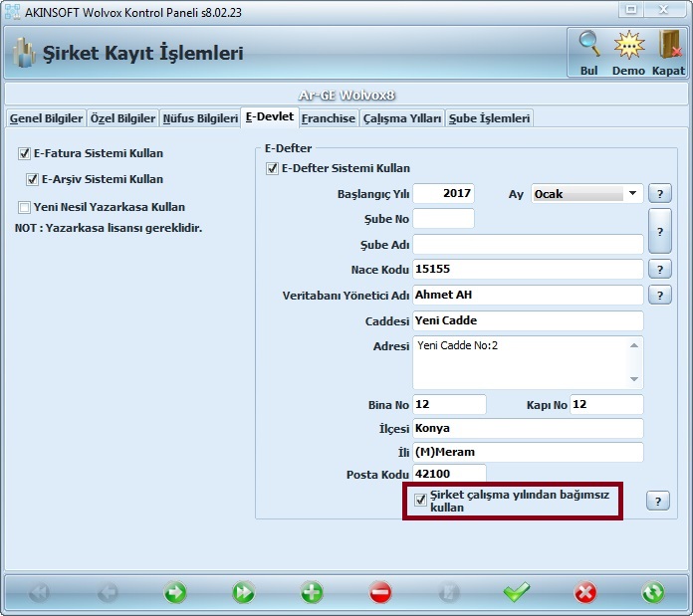The height and width of the screenshot is (616, 693).
Task: Click the Demo starburst icon
Action: click(x=629, y=44)
